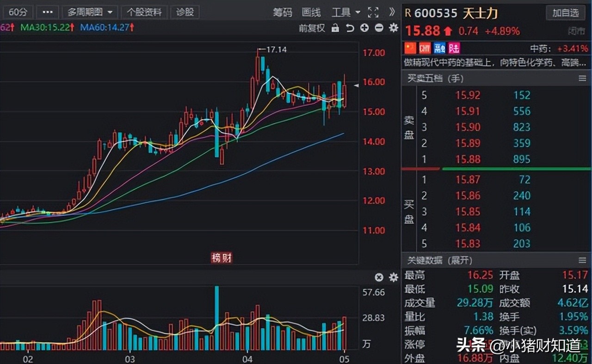
Task: Open the ... more periods menu
Action: click(x=47, y=12)
